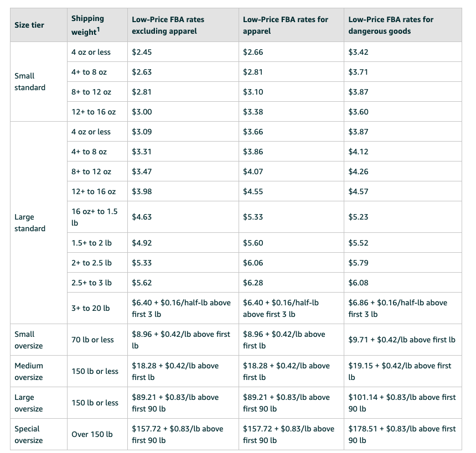476x453 pixels.
Task: Click the "Small standard" size tier cell
Action: (30, 82)
